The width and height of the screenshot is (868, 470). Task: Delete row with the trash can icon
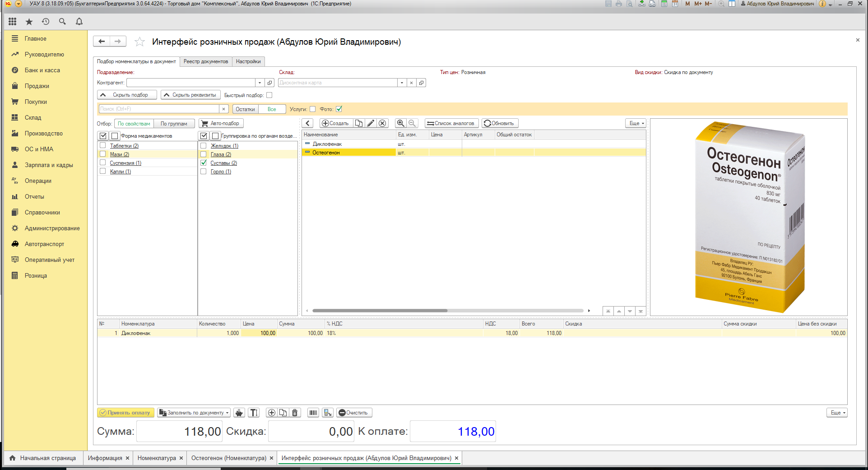295,413
